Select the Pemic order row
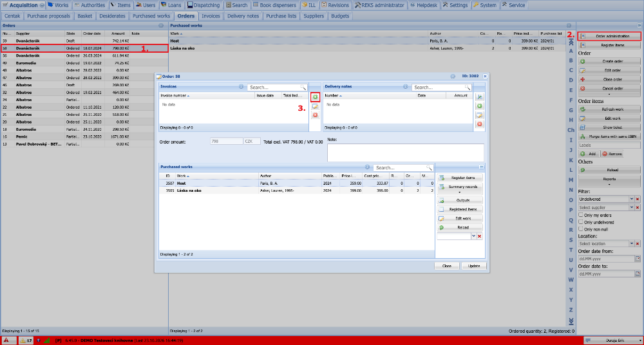644x345 pixels. [84, 136]
